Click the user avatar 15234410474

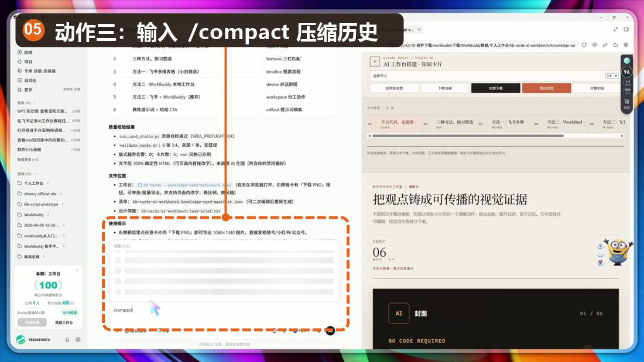tap(20, 340)
